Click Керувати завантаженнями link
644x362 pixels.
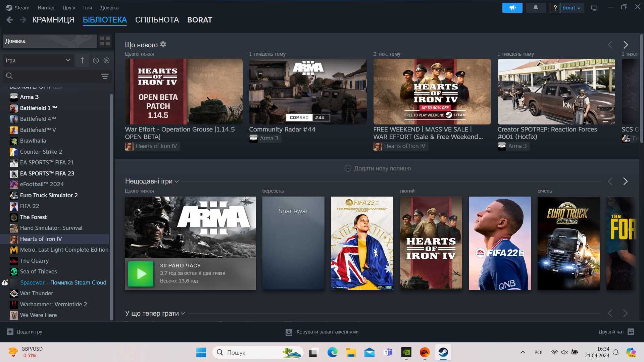(322, 332)
